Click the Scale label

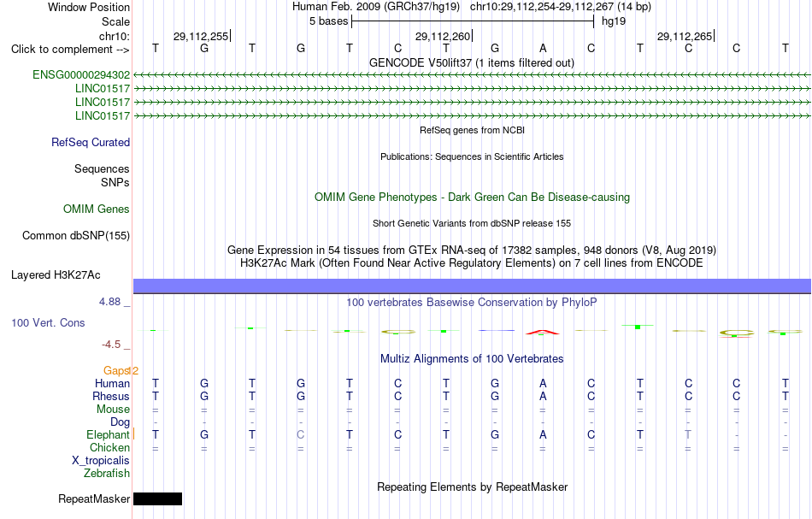coord(116,22)
